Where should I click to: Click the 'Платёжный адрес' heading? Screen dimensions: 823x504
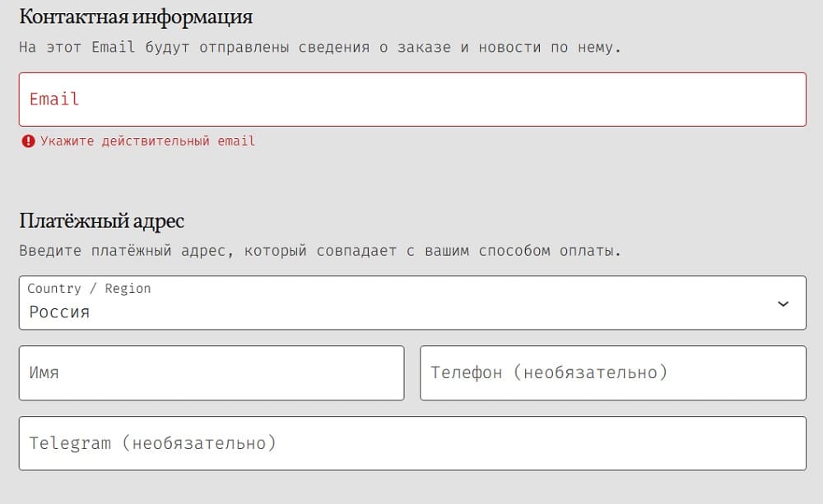(102, 220)
